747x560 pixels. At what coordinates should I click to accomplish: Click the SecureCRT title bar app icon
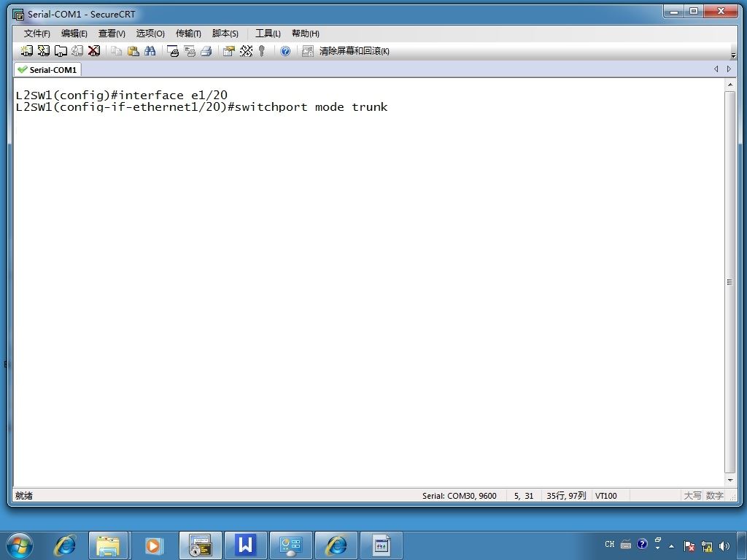[x=18, y=15]
